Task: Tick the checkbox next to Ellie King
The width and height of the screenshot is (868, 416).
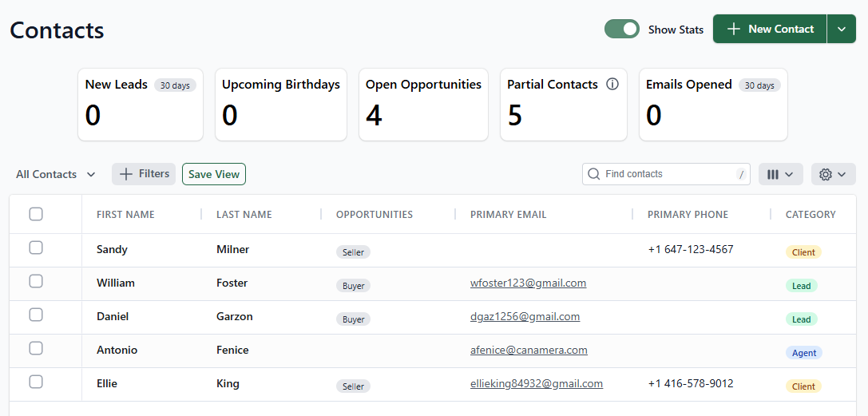Action: point(36,382)
